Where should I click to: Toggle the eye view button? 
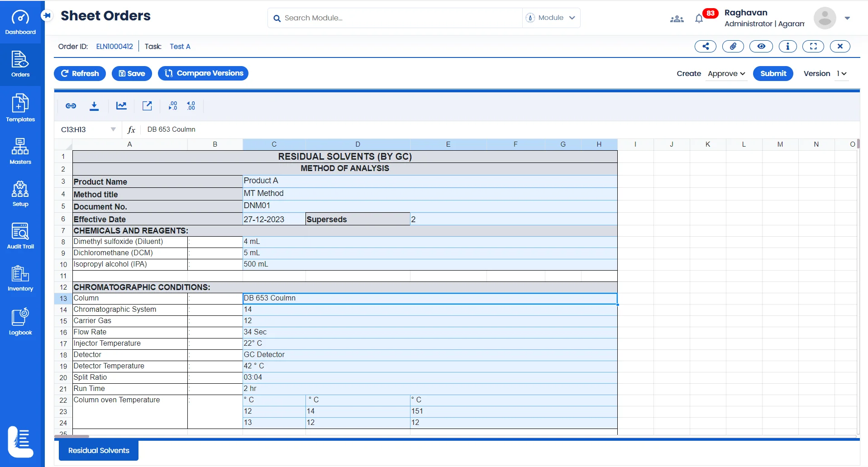(x=761, y=46)
